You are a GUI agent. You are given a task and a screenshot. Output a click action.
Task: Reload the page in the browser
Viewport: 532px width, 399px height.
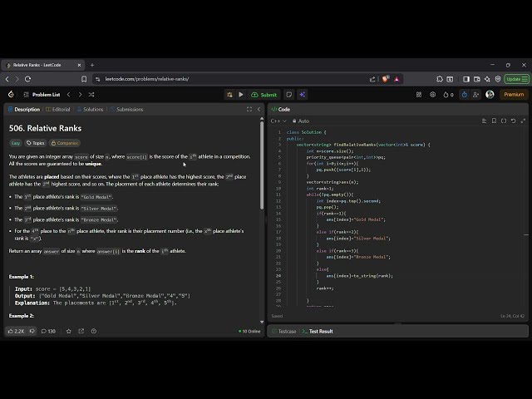coord(27,79)
